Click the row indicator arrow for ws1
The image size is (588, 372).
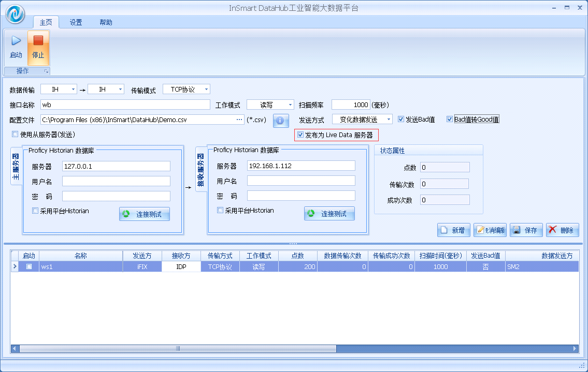pos(15,266)
